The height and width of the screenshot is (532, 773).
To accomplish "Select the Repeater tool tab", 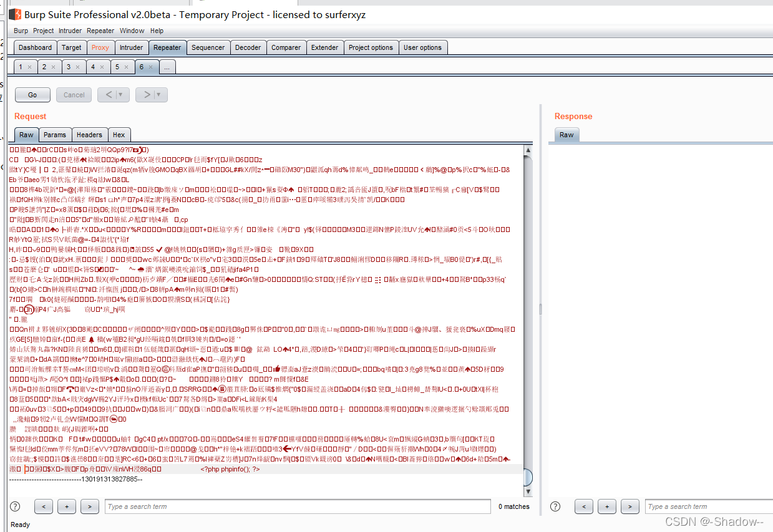I will (x=167, y=47).
